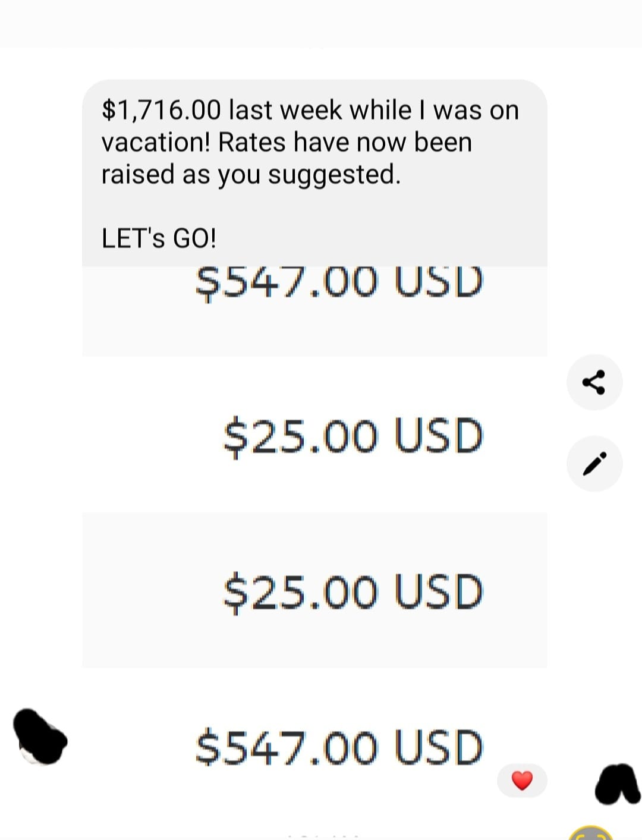Viewport: 642px width, 840px height.
Task: Tap the second $25.00 USD amount on the gray row
Action: point(353,592)
